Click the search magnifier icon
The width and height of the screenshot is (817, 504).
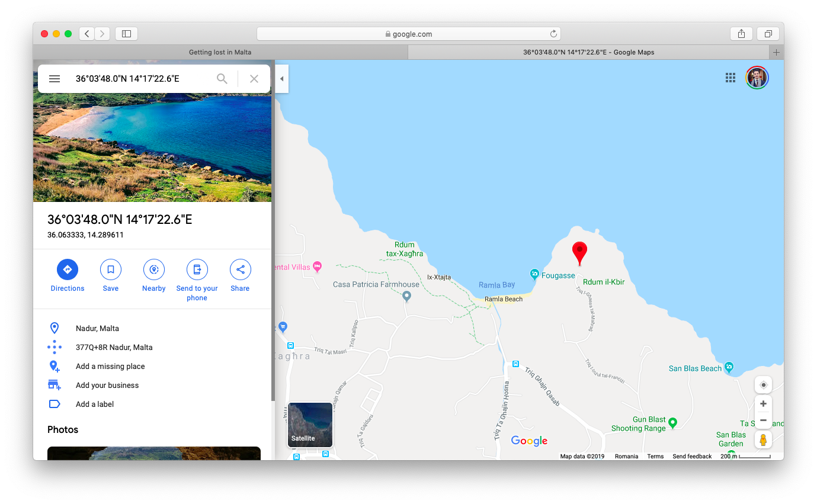[x=222, y=79]
